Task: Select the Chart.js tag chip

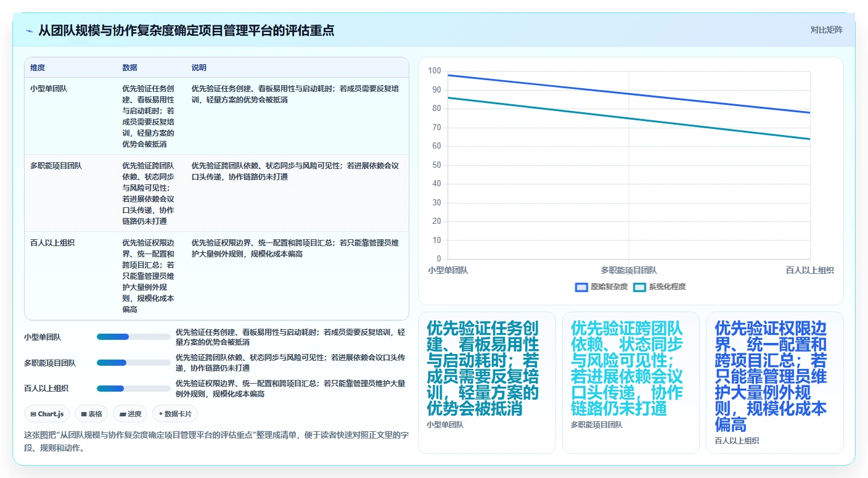Action: click(47, 414)
